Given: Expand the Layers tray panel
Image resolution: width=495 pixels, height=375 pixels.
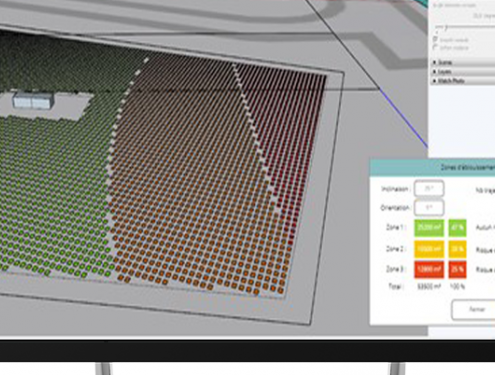Looking at the screenshot, I should point(463,72).
